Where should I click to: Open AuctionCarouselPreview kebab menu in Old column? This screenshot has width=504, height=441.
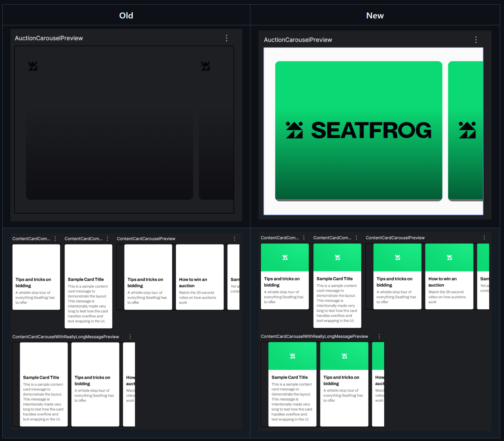226,38
